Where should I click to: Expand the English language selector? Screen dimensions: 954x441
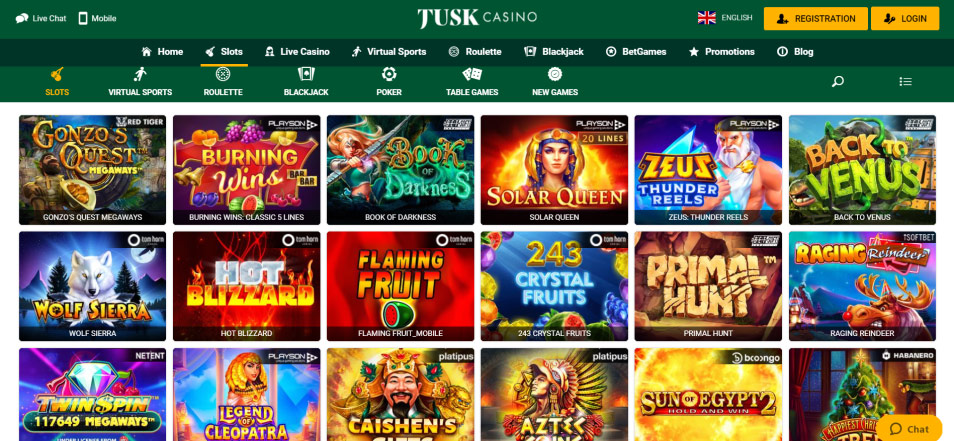[x=725, y=18]
